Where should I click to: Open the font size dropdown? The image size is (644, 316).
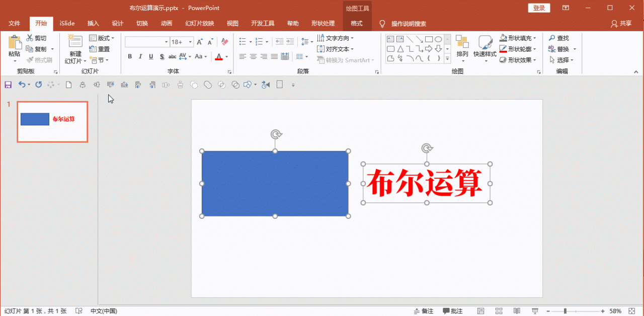click(x=190, y=42)
